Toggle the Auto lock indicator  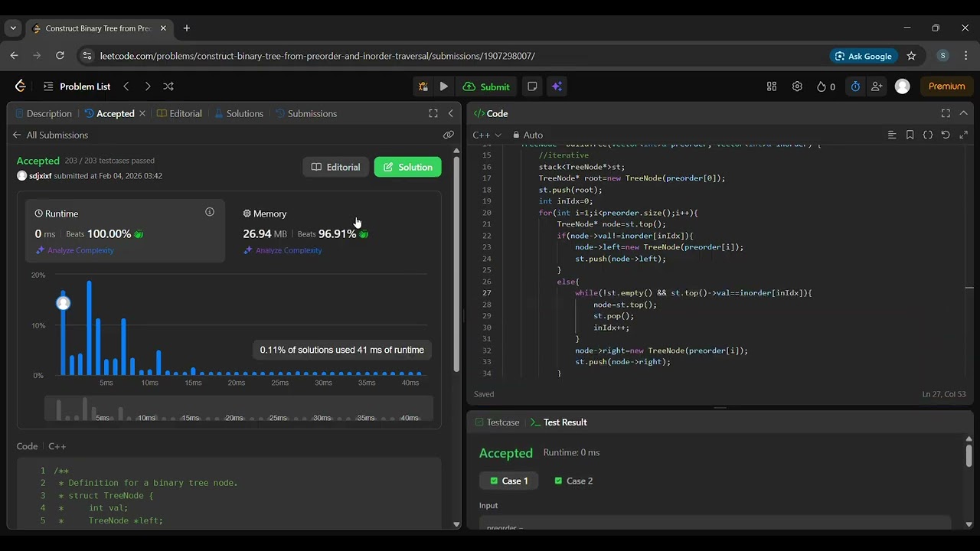coord(528,135)
